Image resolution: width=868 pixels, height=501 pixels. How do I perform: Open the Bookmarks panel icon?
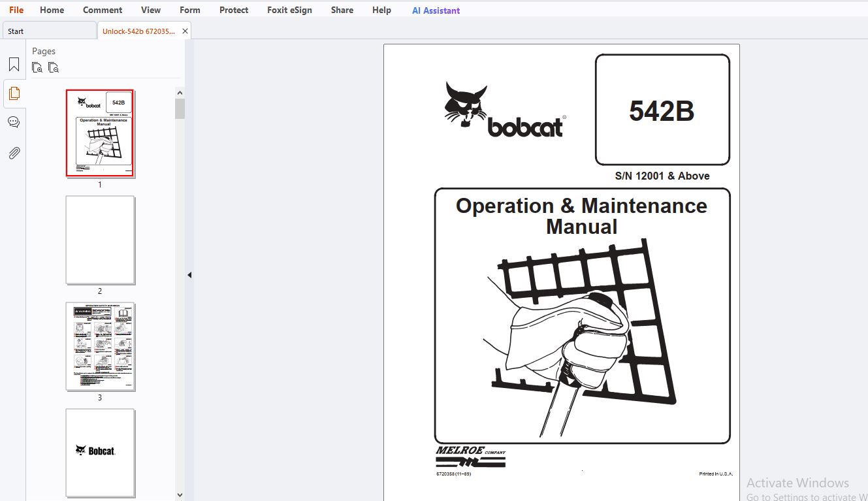(14, 65)
